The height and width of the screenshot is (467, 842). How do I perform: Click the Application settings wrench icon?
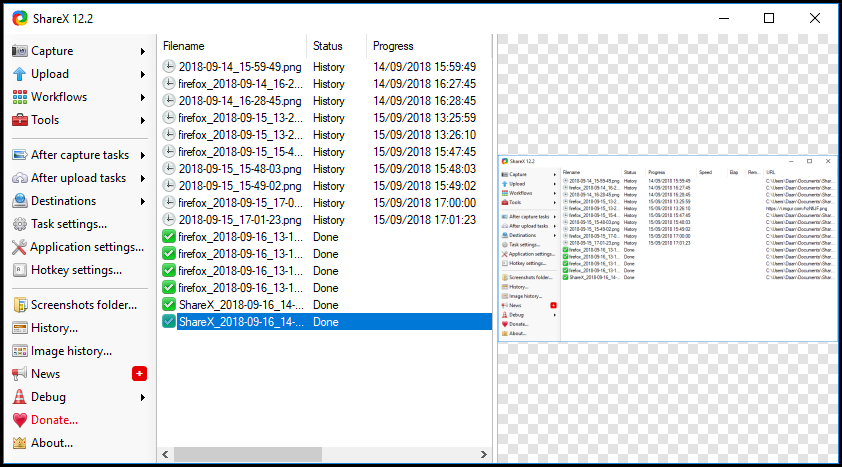click(x=19, y=247)
